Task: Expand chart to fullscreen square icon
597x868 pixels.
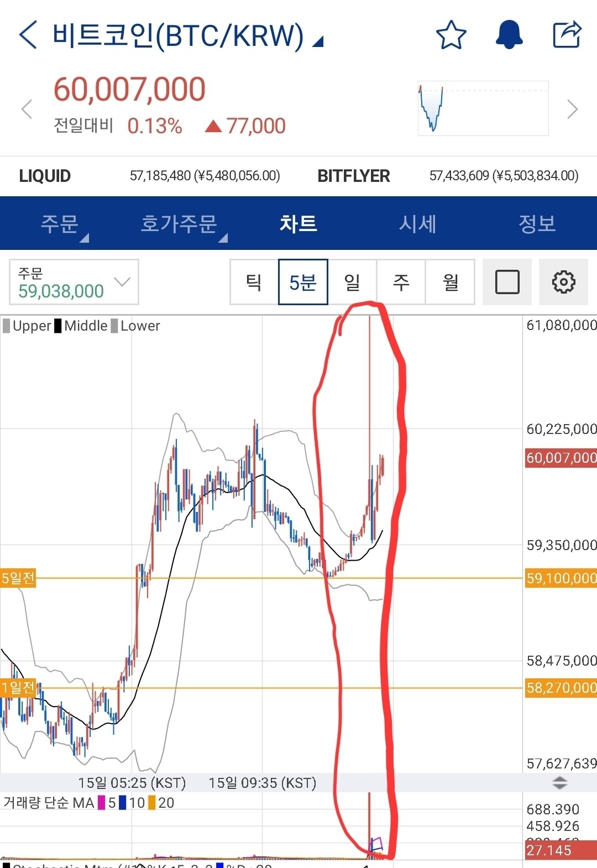Action: [x=507, y=282]
